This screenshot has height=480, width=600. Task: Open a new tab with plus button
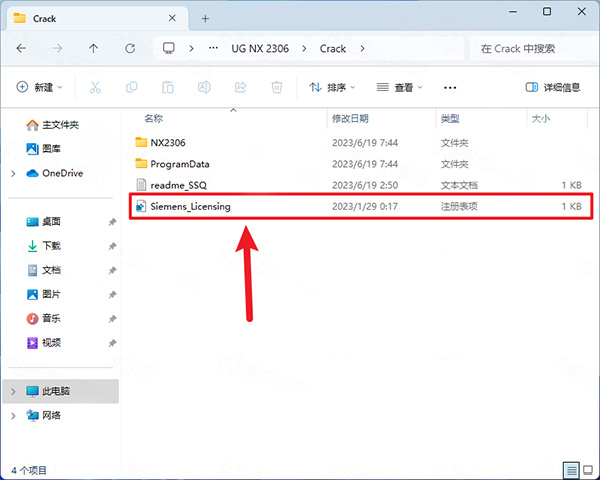[206, 18]
